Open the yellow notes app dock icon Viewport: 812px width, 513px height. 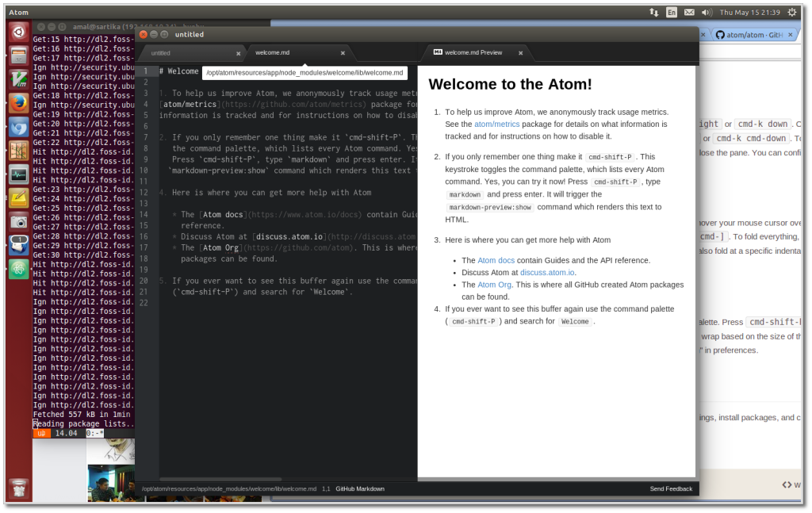pyautogui.click(x=19, y=198)
